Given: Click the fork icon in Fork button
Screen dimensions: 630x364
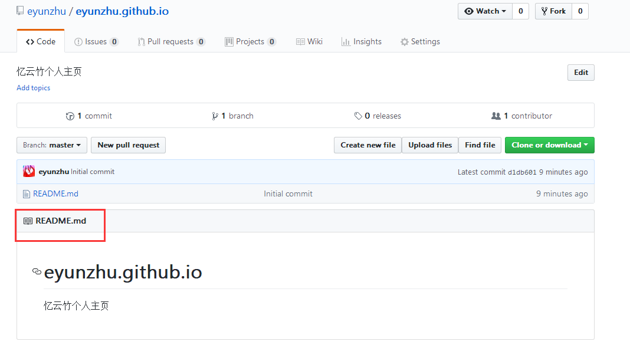Looking at the screenshot, I should (x=544, y=11).
